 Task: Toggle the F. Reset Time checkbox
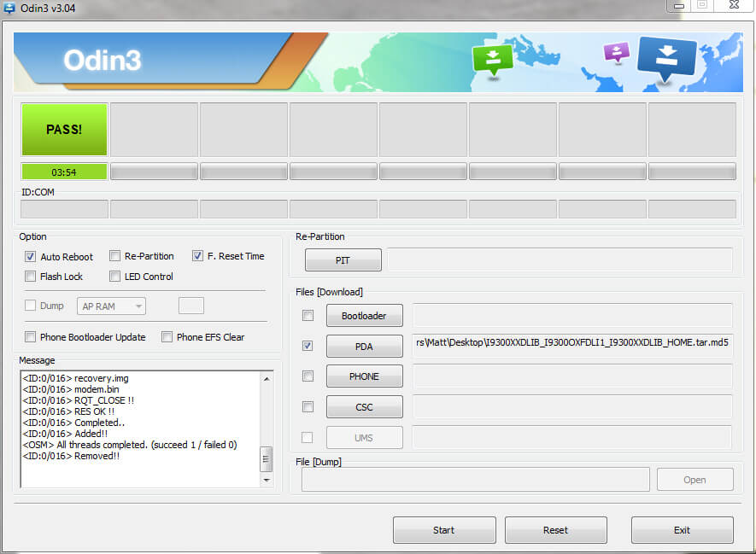pyautogui.click(x=197, y=256)
